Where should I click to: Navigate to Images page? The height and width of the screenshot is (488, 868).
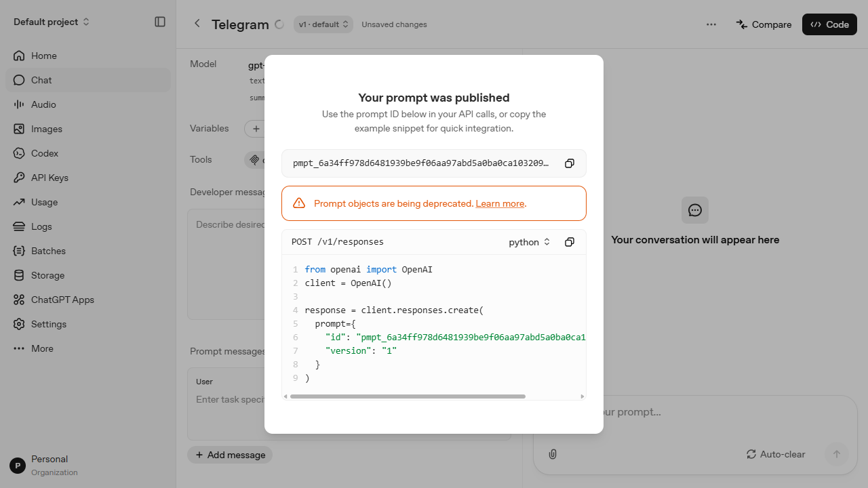(x=88, y=129)
